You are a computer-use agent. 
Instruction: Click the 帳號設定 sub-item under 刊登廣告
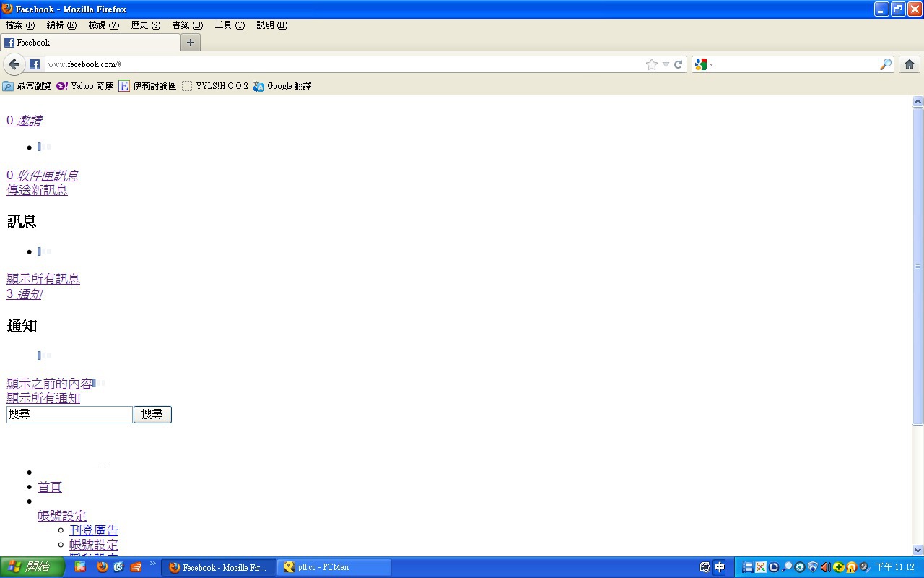point(94,545)
